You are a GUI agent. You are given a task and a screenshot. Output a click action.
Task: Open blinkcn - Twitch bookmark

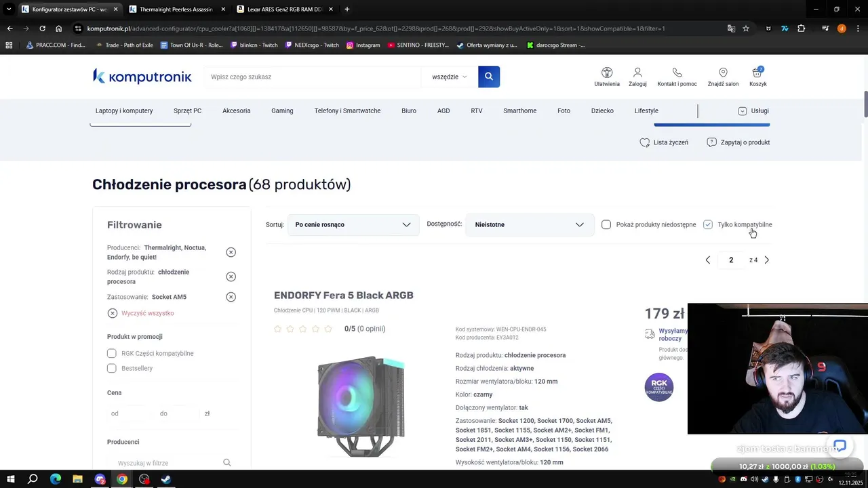(254, 45)
